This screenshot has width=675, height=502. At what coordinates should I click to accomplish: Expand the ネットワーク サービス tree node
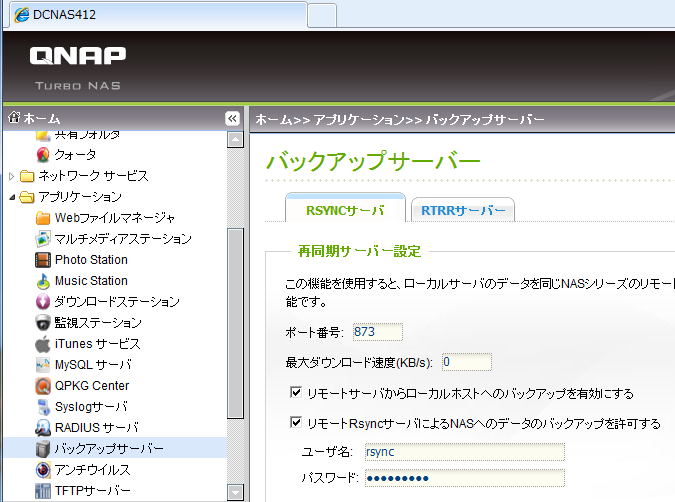[11, 176]
